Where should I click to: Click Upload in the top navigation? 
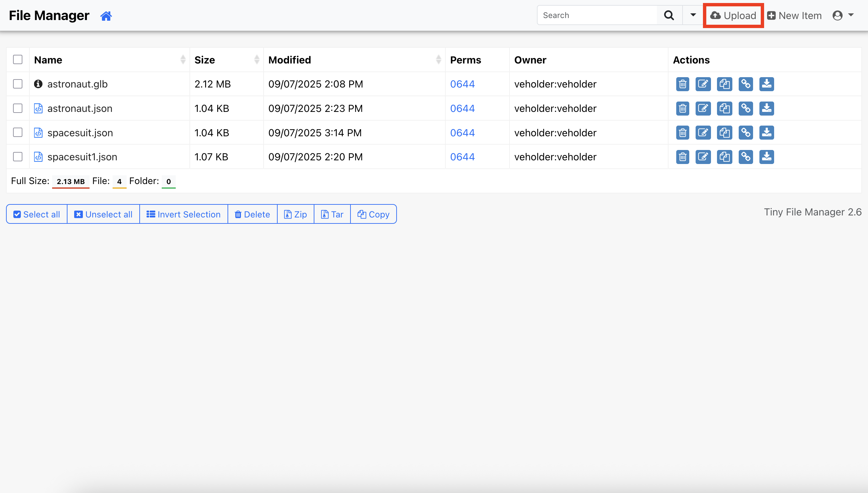pyautogui.click(x=733, y=16)
